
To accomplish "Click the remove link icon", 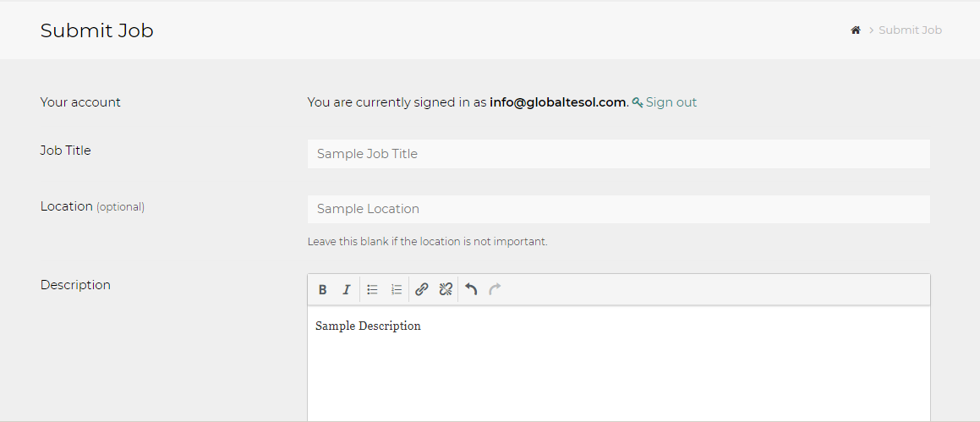I will (x=446, y=290).
